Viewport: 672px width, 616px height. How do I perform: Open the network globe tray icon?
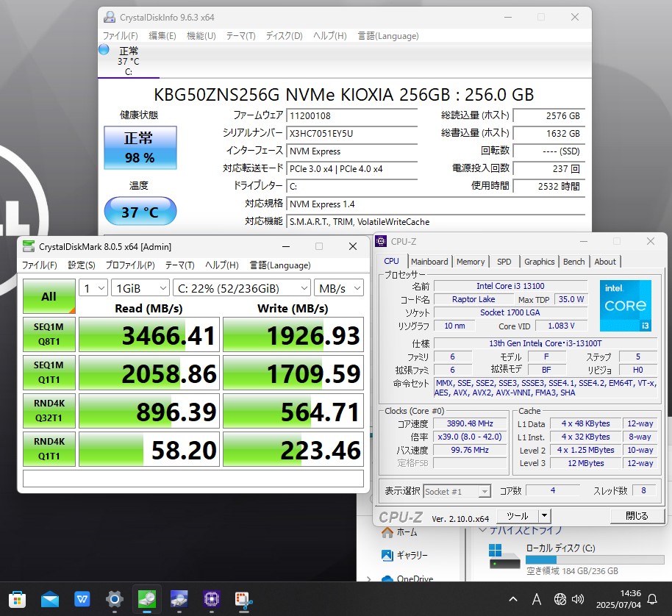coord(560,599)
